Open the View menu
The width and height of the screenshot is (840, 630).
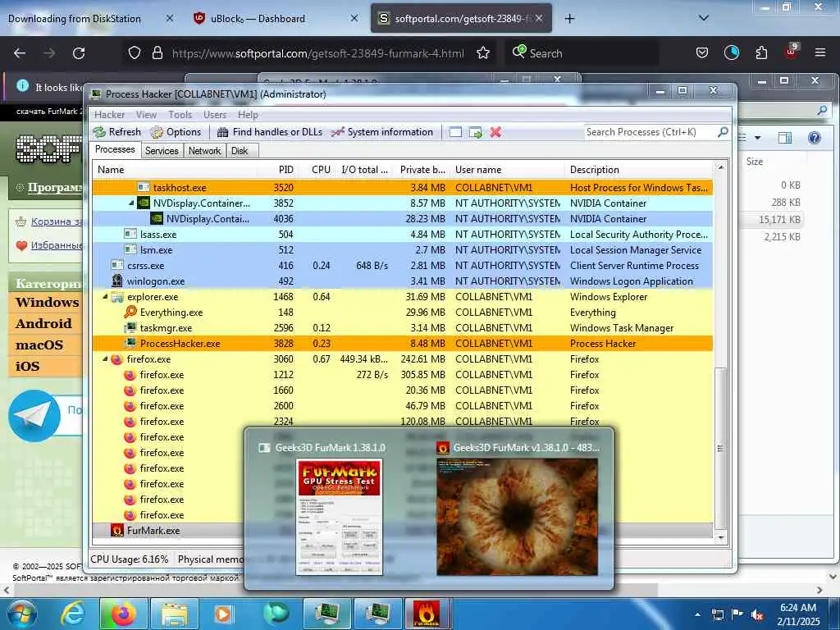[146, 115]
